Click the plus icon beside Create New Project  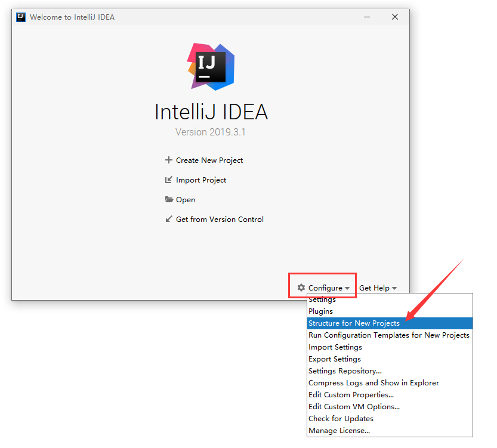(x=169, y=160)
